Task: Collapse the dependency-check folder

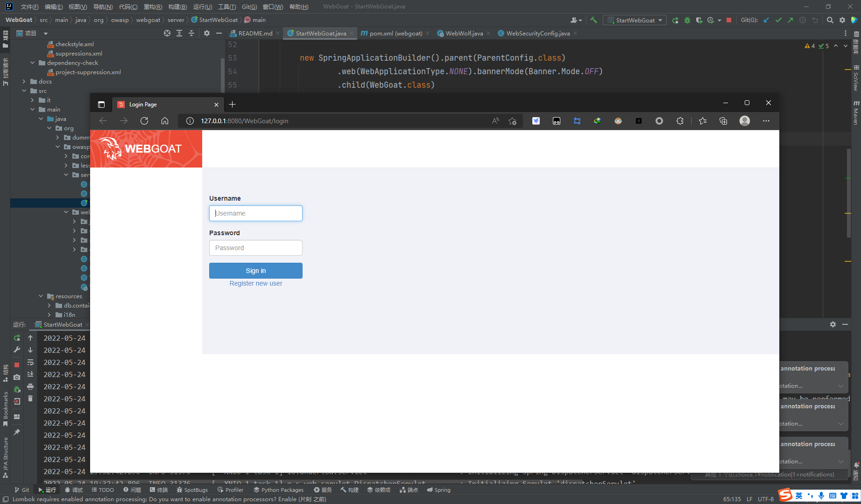Action: (32, 63)
